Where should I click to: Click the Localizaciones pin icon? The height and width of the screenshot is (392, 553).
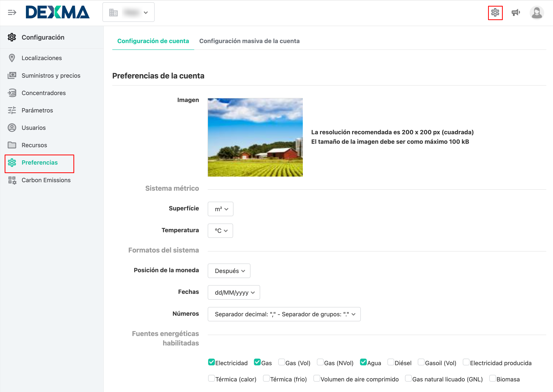point(12,58)
